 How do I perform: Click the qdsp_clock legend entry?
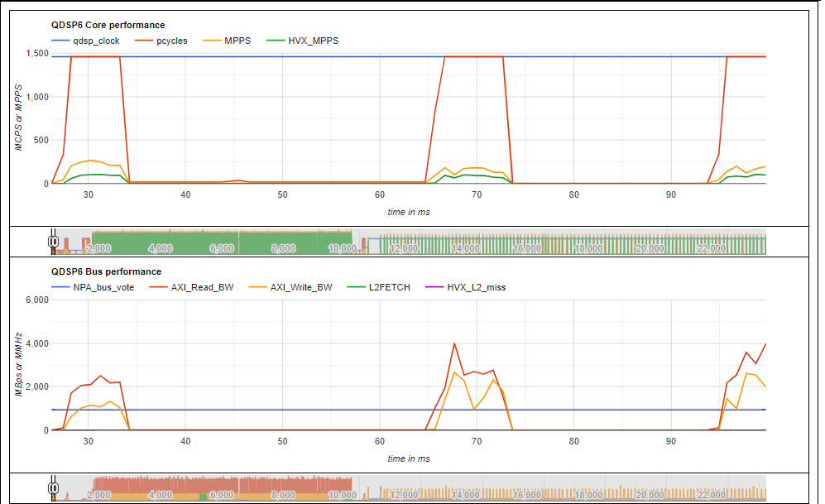tap(85, 41)
